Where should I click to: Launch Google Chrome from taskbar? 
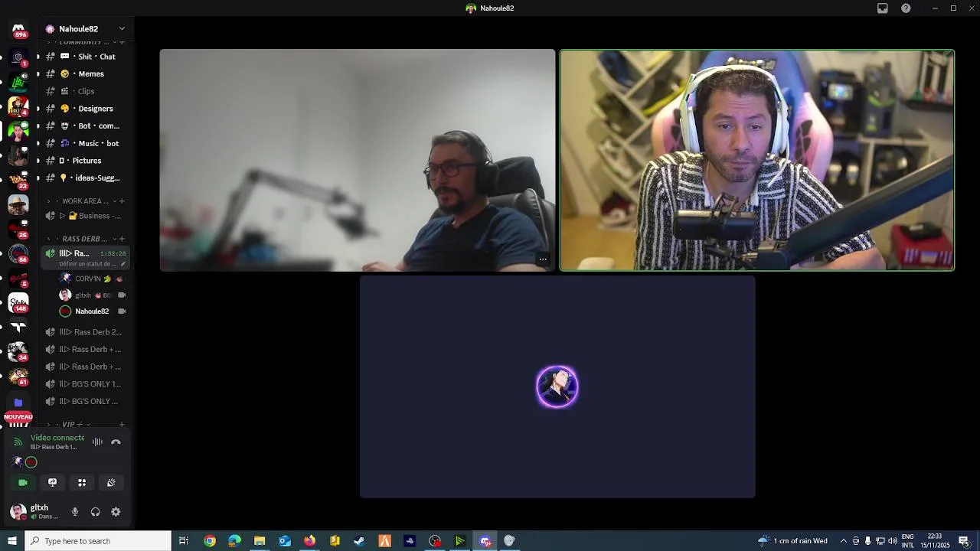coord(210,541)
